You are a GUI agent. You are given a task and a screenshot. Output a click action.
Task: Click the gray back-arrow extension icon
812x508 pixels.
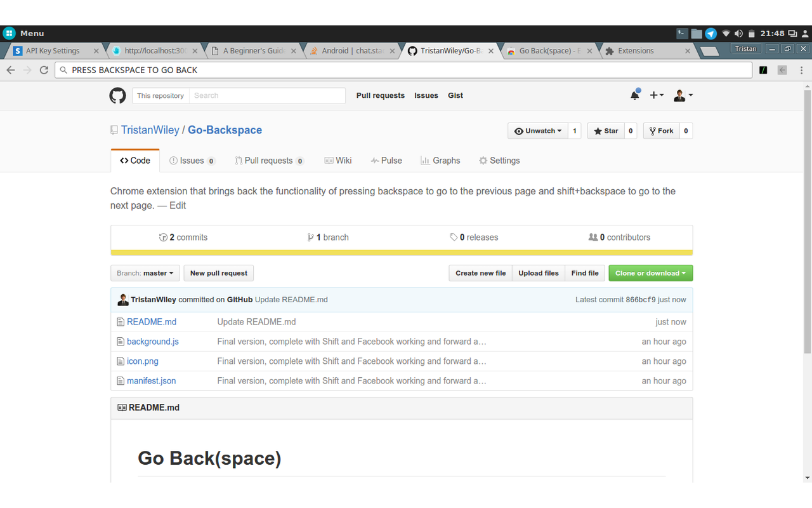[782, 70]
